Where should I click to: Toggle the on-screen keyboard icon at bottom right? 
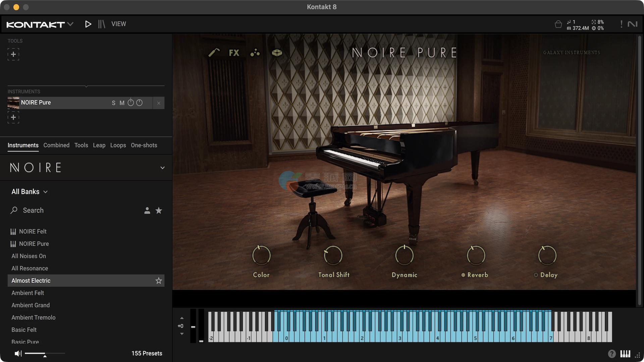(x=625, y=354)
